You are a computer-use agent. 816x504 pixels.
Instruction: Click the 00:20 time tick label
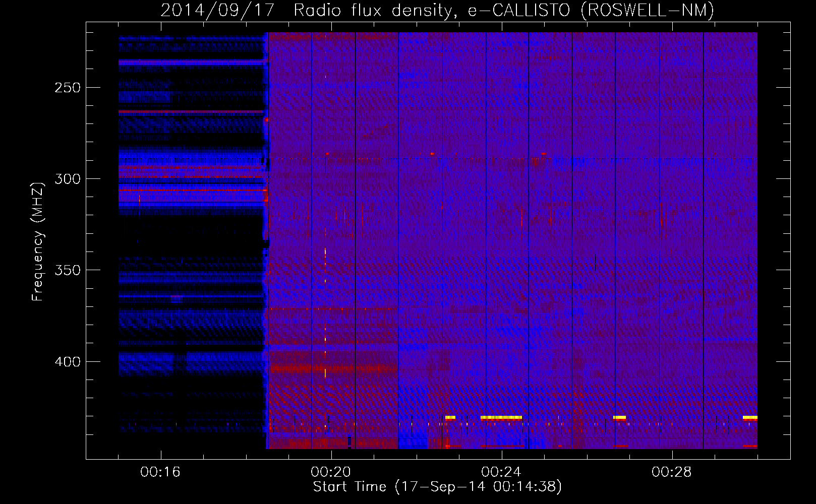point(331,472)
